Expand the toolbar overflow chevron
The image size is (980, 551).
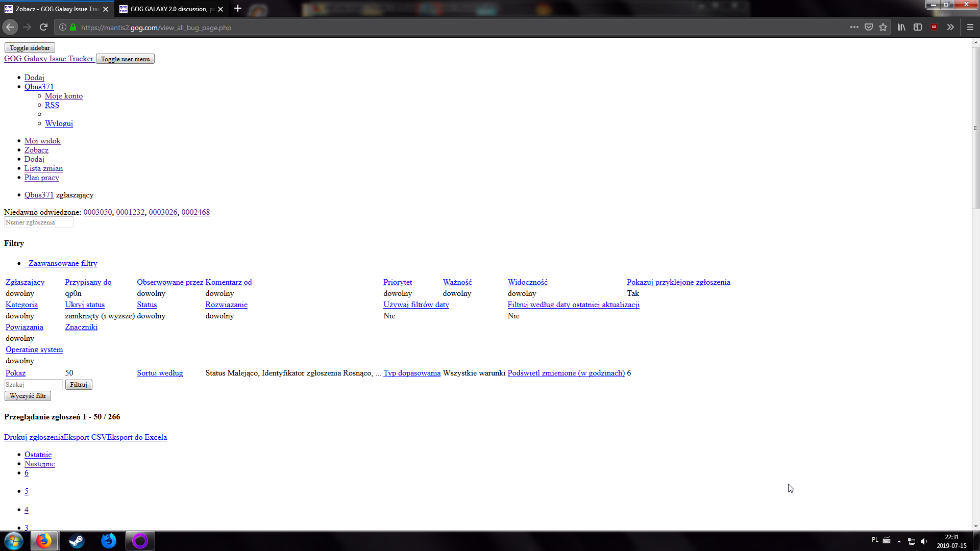point(950,27)
